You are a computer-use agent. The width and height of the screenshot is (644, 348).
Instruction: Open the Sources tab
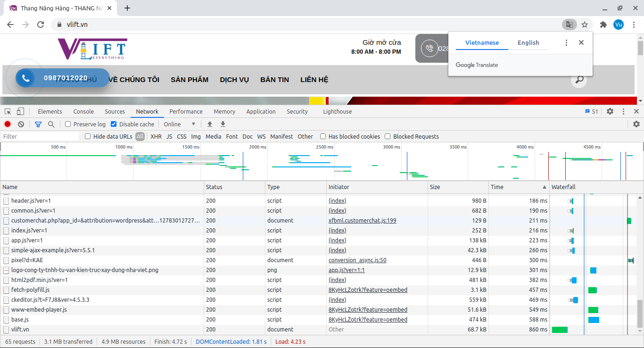click(x=115, y=111)
